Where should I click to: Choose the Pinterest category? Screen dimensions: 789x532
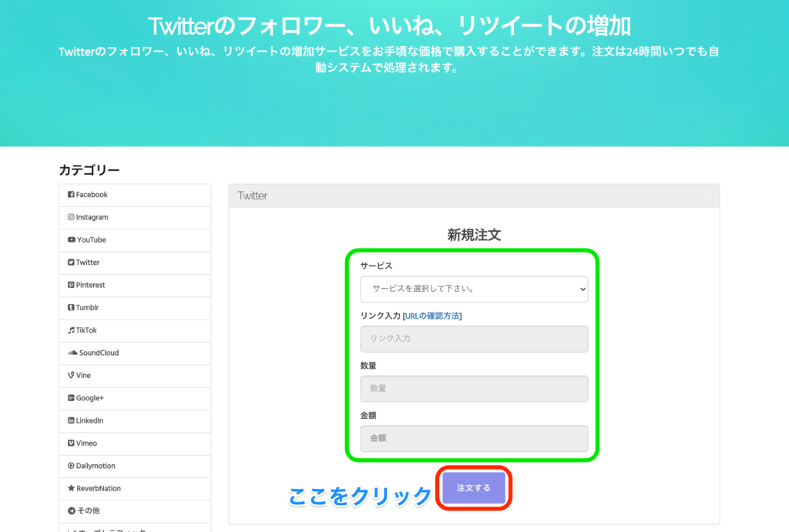135,286
